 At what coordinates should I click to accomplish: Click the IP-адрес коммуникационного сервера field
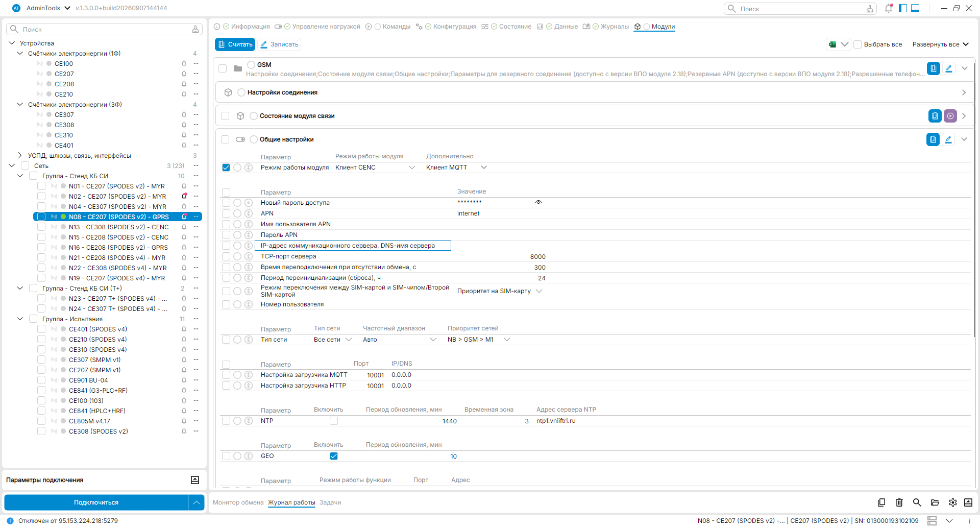353,246
